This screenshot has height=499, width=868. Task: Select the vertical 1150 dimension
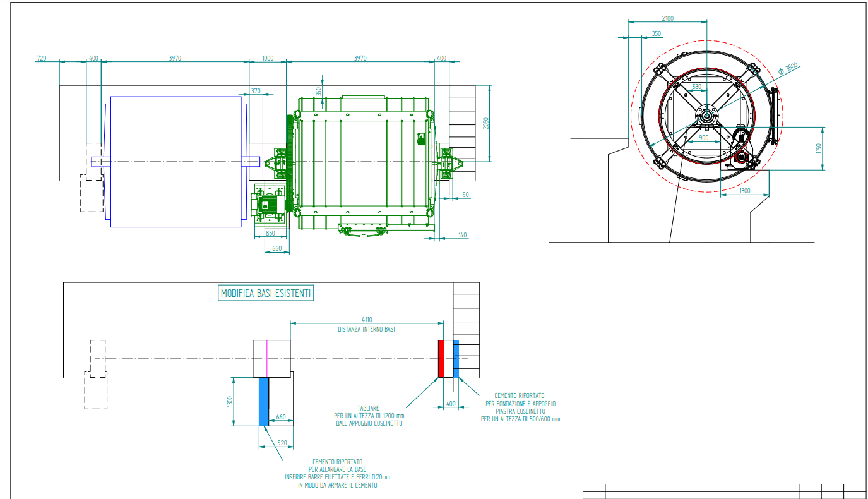818,148
